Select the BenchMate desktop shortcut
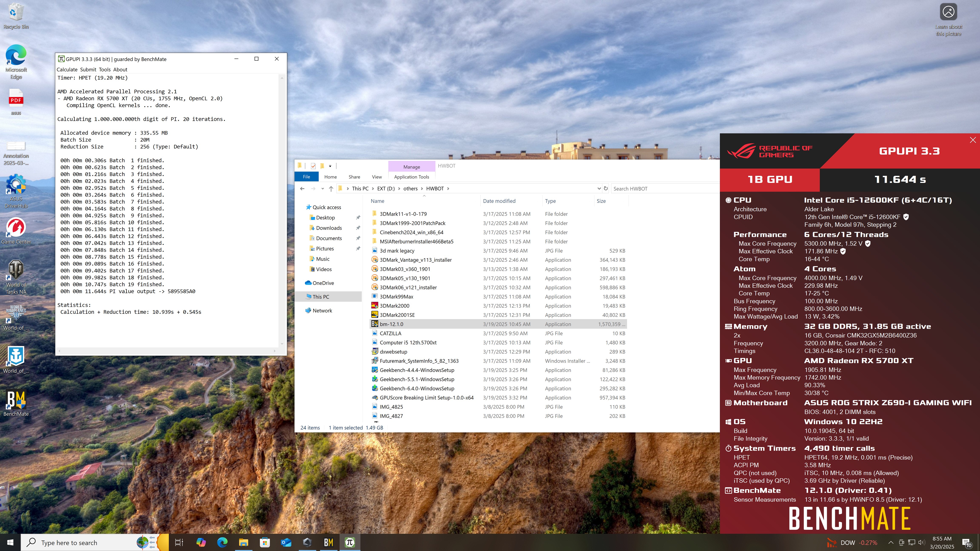 (16, 403)
